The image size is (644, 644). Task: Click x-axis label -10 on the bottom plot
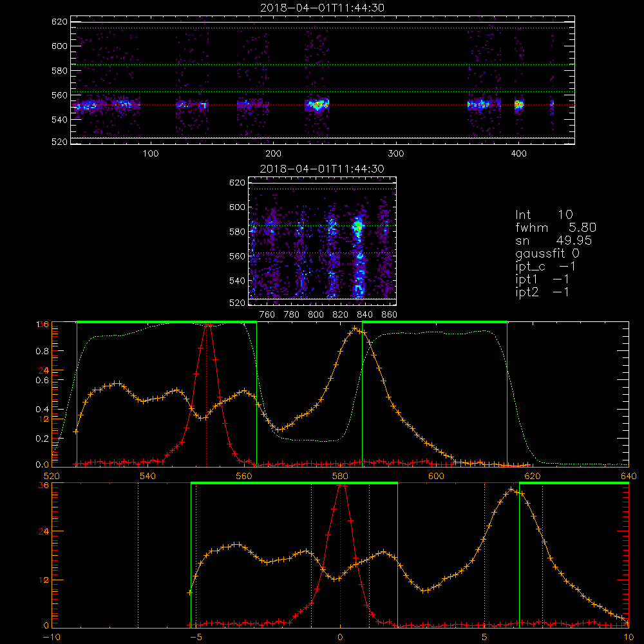point(52,638)
